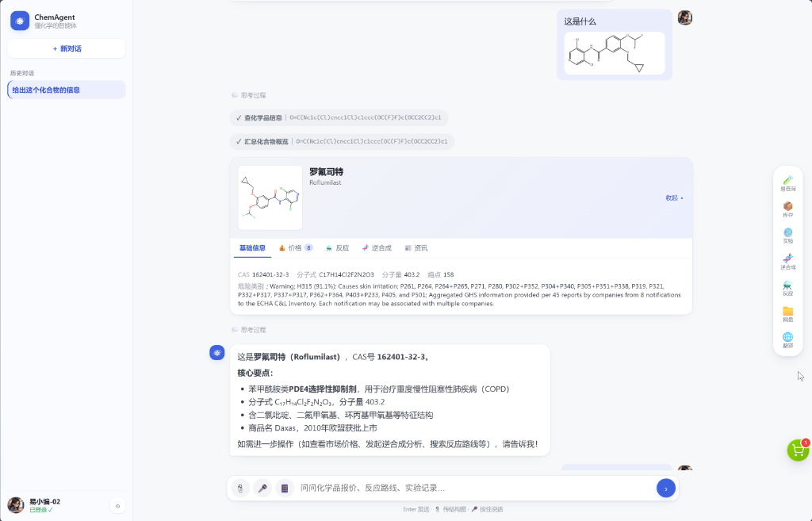Switch to the 资讯 tab

[x=416, y=248]
